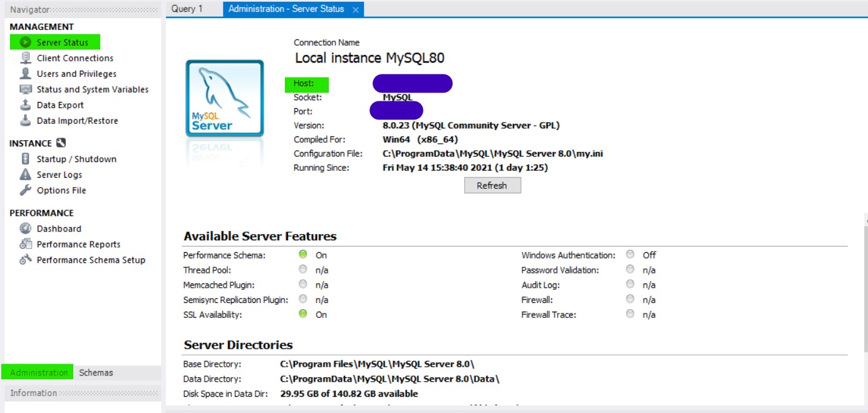Click the Server Status play icon
Viewport: 868px width, 413px height.
click(26, 43)
